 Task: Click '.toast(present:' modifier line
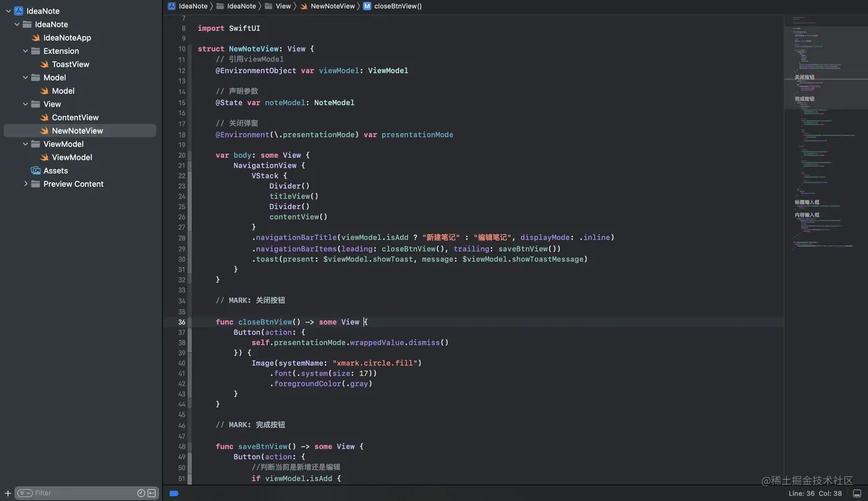pyautogui.click(x=419, y=260)
